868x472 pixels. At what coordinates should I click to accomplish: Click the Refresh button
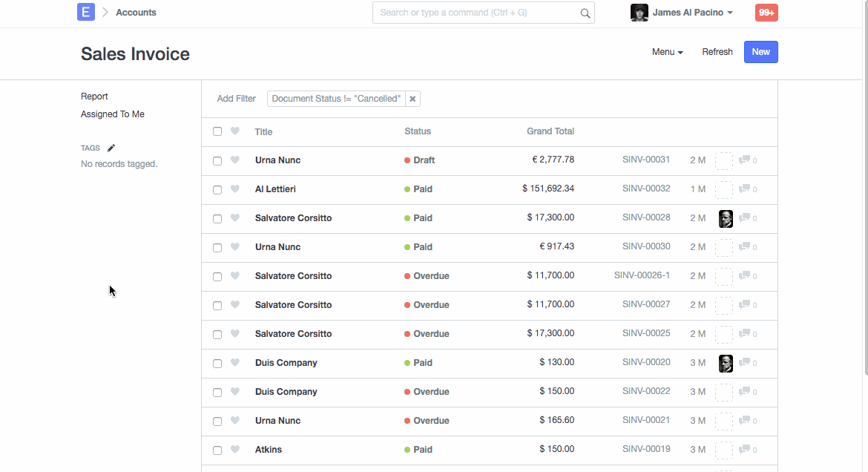717,52
